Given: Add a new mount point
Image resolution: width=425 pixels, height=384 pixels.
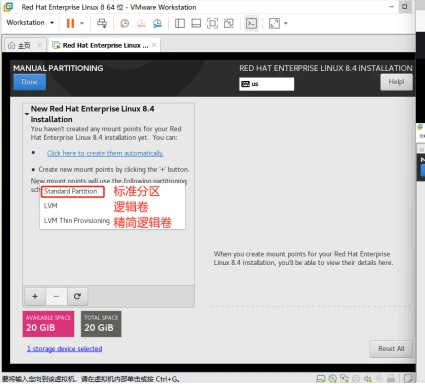Looking at the screenshot, I should (35, 296).
